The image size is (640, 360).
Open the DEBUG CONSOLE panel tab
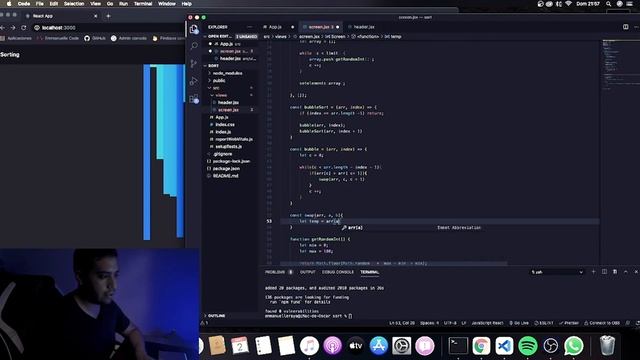338,272
